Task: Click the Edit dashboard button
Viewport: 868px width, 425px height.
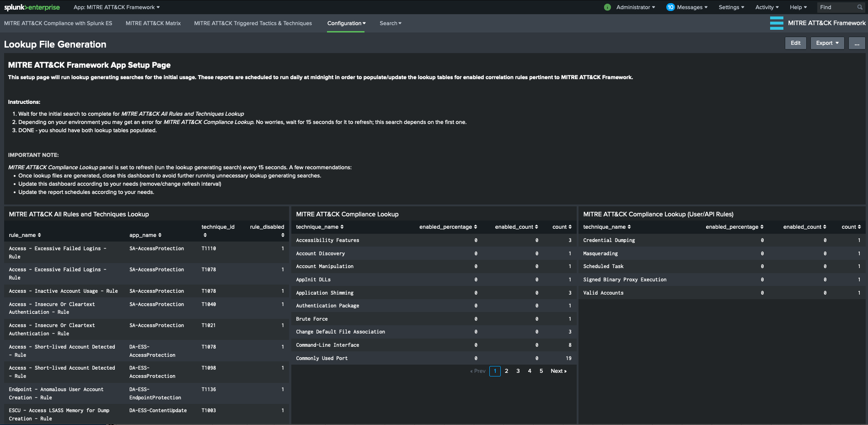Action: coord(796,43)
